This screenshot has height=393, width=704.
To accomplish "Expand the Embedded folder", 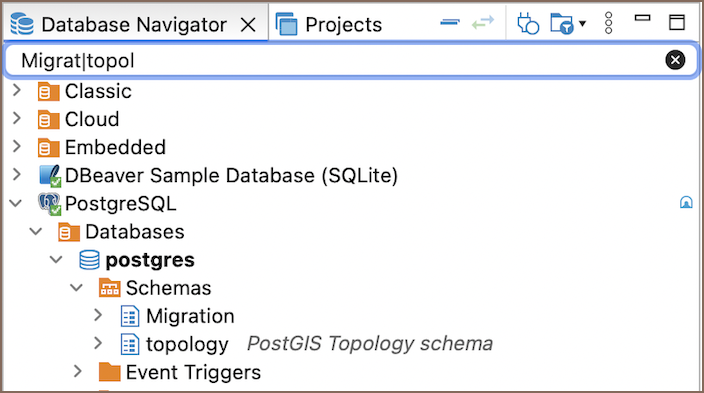I will 17,146.
